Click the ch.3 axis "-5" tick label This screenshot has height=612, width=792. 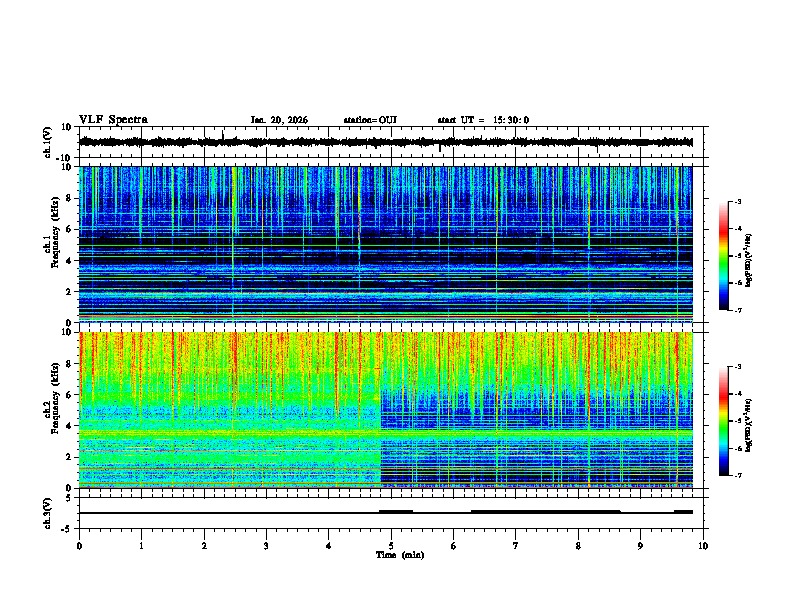coord(68,529)
